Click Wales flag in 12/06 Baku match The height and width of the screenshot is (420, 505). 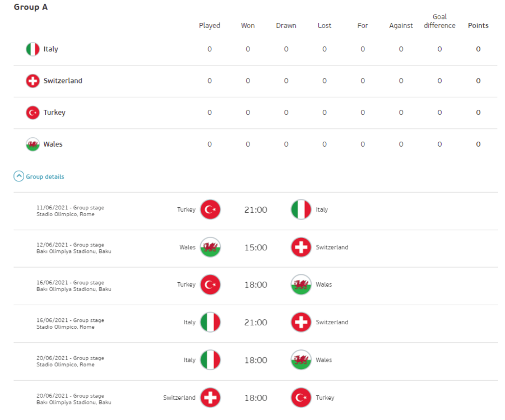(210, 248)
